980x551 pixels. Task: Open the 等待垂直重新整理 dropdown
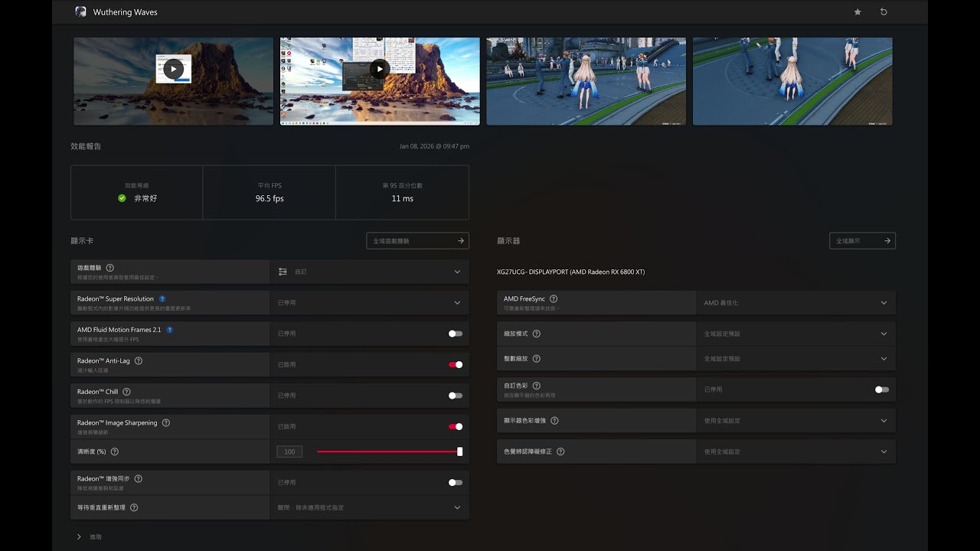(x=369, y=507)
